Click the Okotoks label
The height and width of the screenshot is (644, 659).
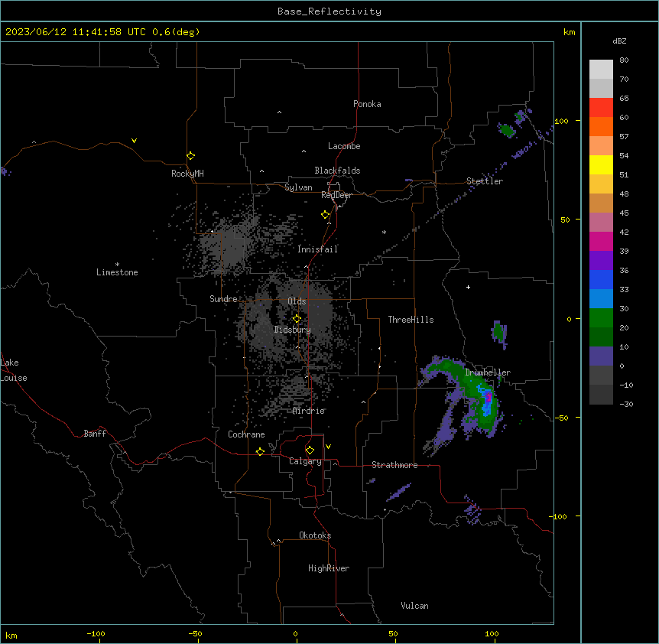[x=315, y=535]
